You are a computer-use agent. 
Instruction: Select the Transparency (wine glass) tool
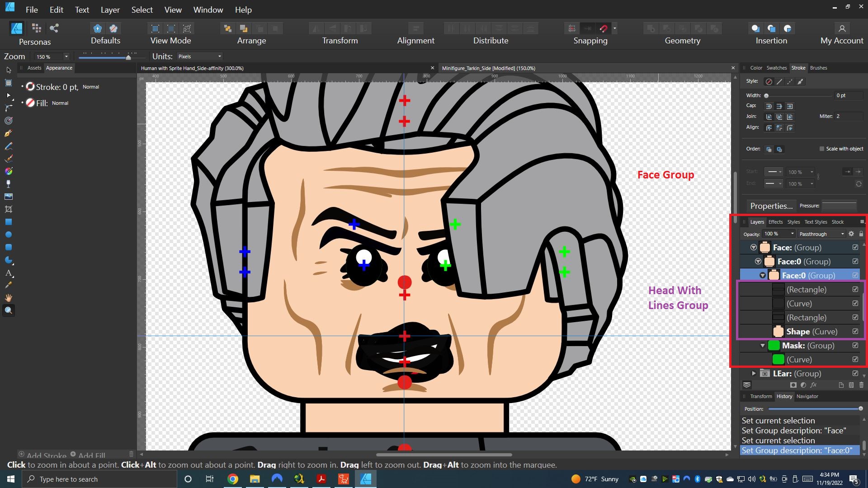pos(9,184)
